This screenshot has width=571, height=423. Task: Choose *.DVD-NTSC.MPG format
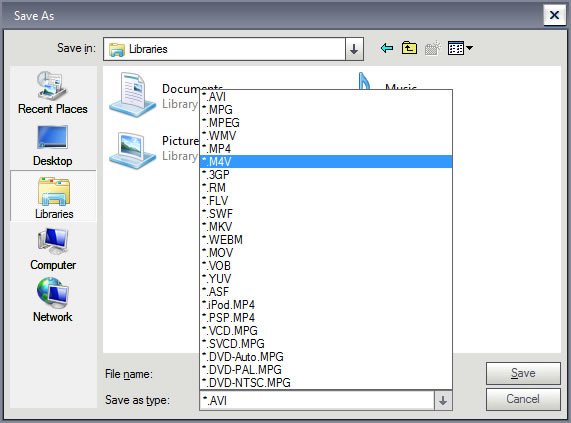point(326,383)
